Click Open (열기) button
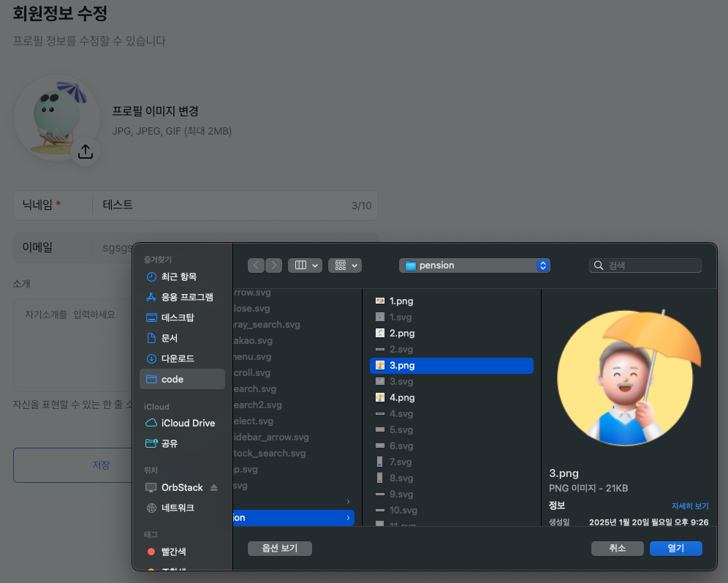728x583 pixels. 675,548
